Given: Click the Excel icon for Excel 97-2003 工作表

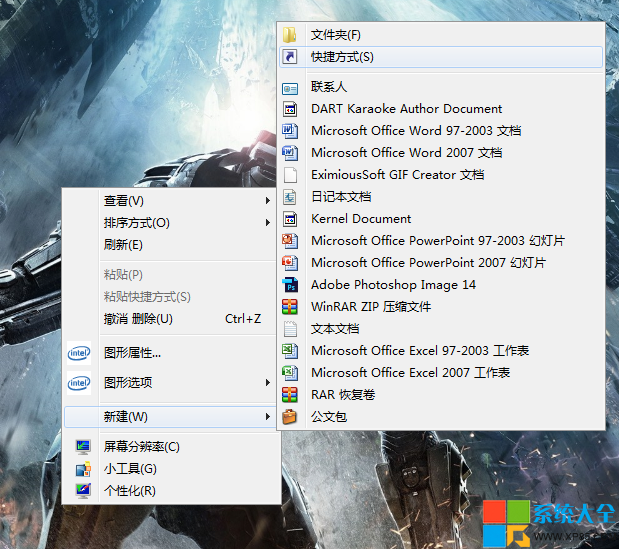Looking at the screenshot, I should coord(290,351).
